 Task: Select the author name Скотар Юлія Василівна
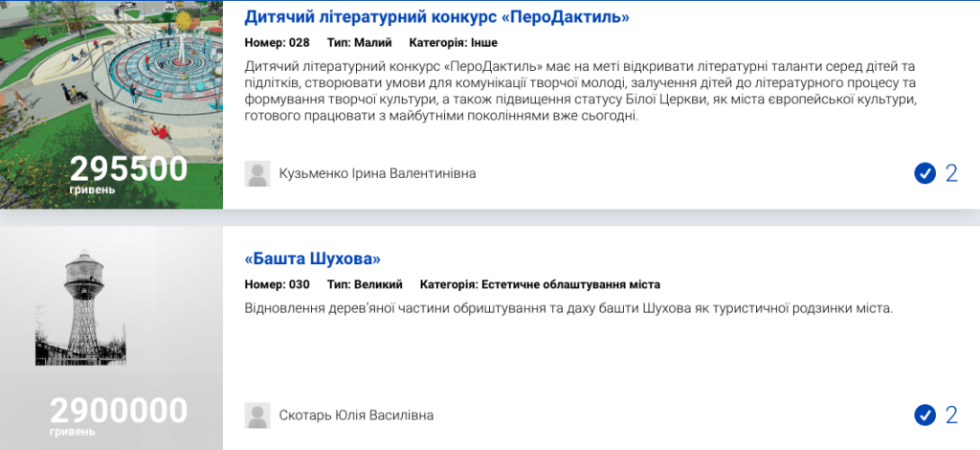[x=355, y=415]
